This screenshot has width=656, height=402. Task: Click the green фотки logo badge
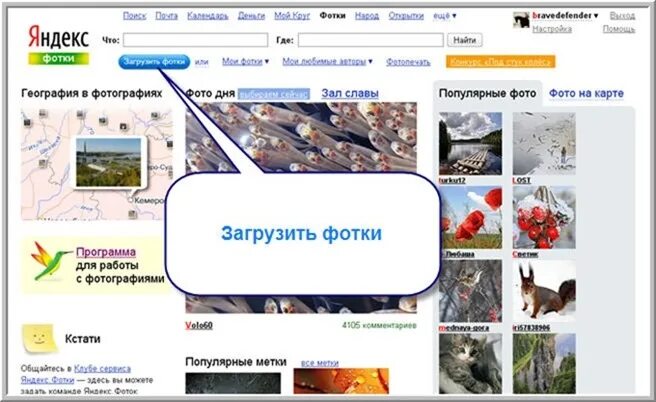pos(59,59)
